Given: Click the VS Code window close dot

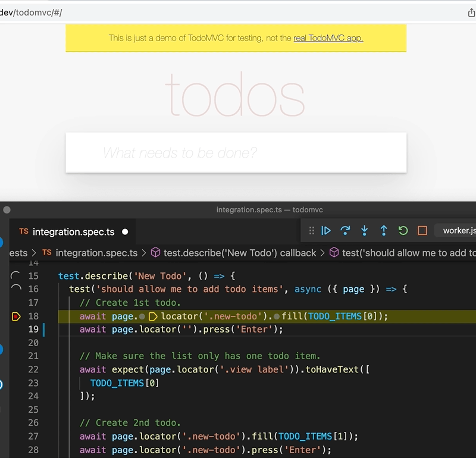Looking at the screenshot, I should 7,210.
